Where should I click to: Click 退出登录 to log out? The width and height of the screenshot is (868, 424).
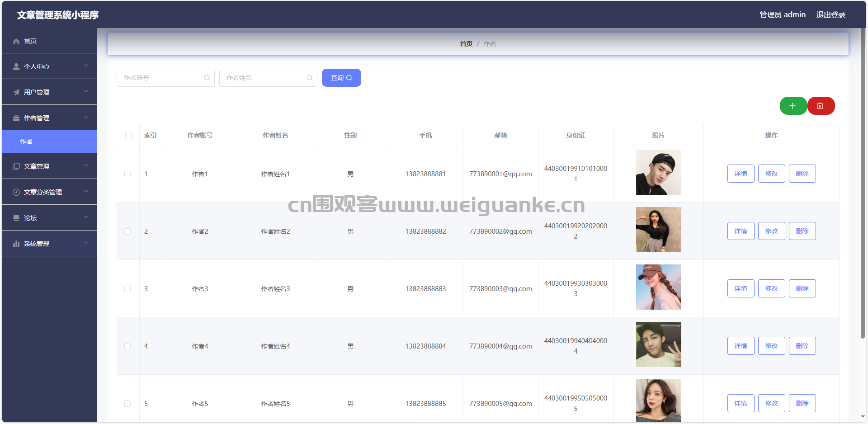pos(830,15)
